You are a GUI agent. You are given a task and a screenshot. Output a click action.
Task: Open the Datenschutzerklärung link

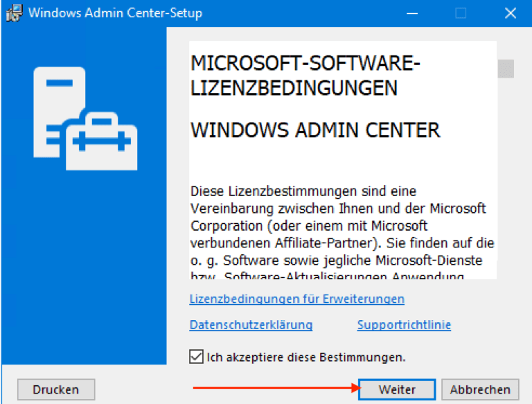click(251, 325)
